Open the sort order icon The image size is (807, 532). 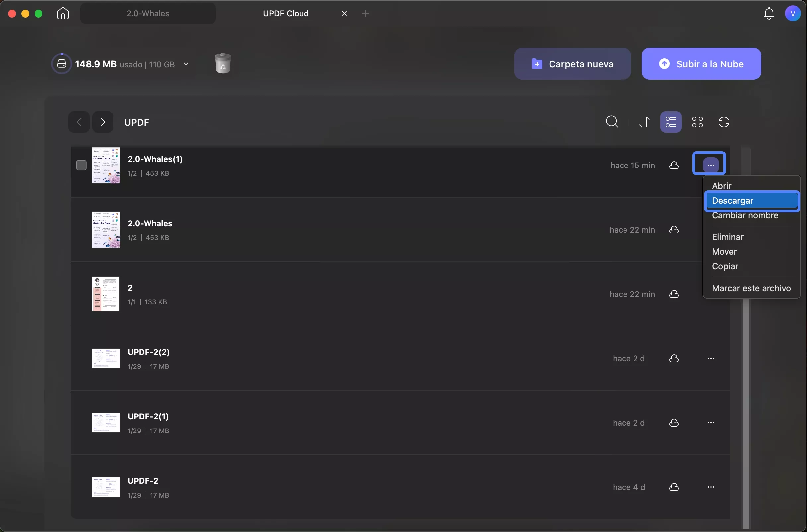point(644,122)
